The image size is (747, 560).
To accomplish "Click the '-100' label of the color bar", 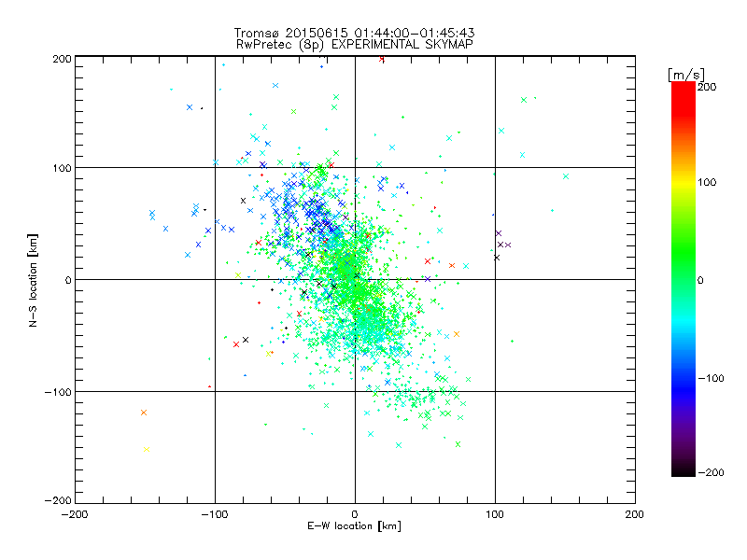I will 711,378.
